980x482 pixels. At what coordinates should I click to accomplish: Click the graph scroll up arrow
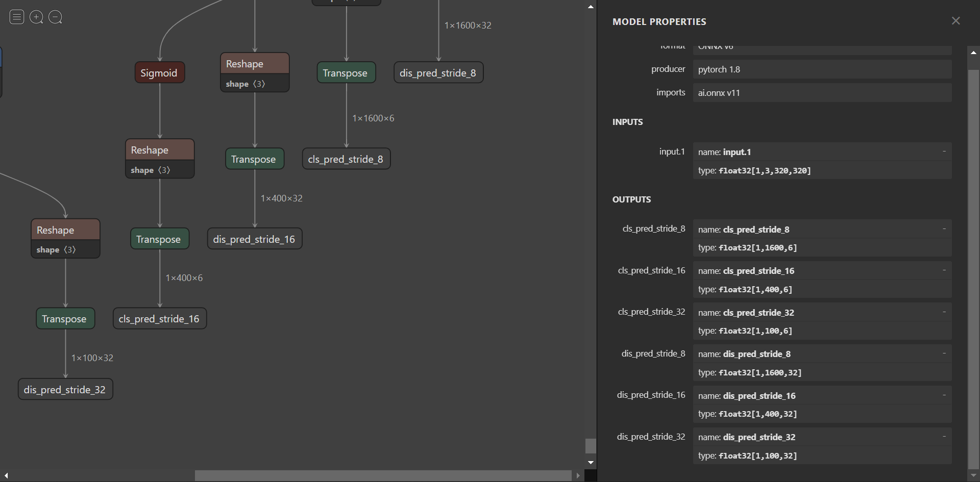pos(591,7)
